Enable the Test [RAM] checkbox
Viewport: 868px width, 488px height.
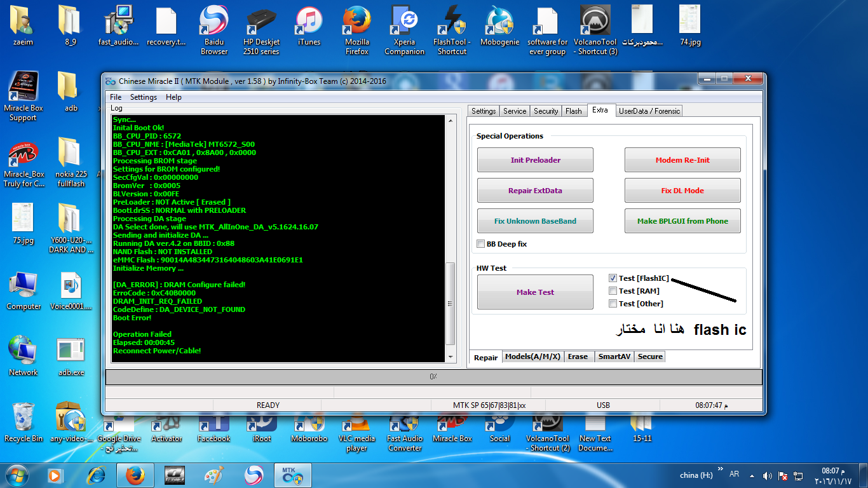613,291
